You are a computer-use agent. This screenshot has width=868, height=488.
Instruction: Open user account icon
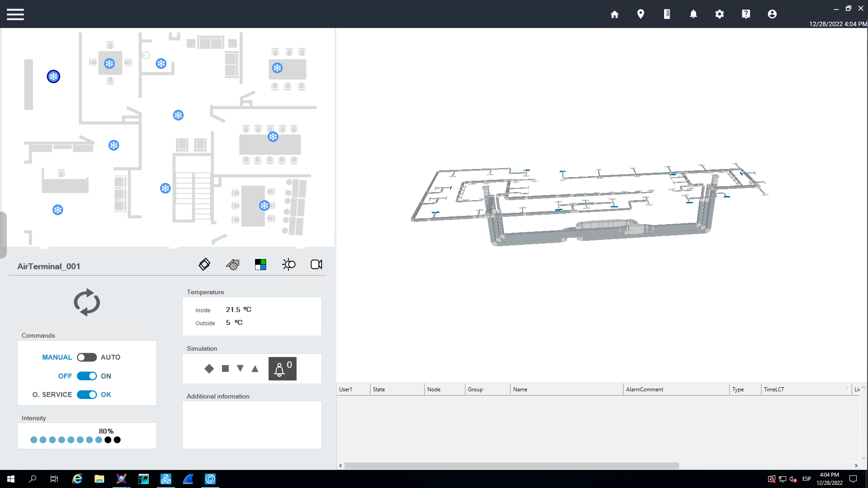772,14
